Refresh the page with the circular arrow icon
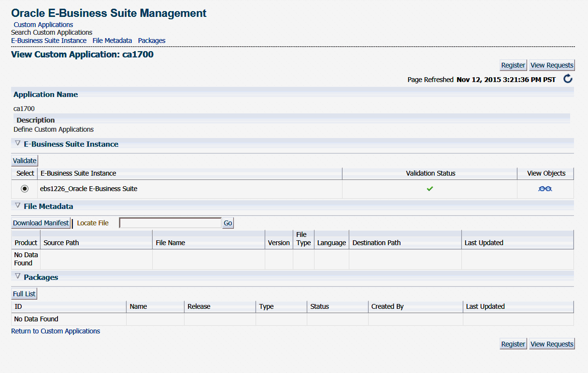588x373 pixels. tap(568, 79)
